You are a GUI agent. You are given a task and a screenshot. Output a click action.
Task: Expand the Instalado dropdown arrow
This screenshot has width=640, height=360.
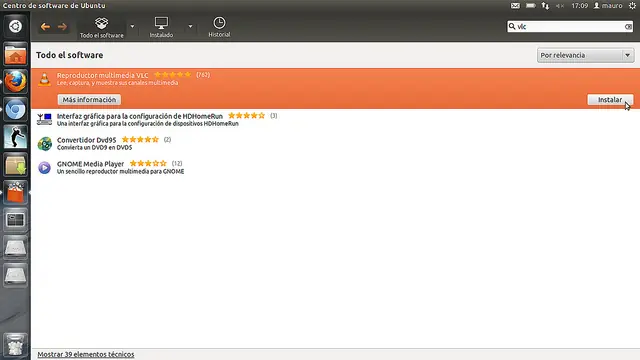190,27
